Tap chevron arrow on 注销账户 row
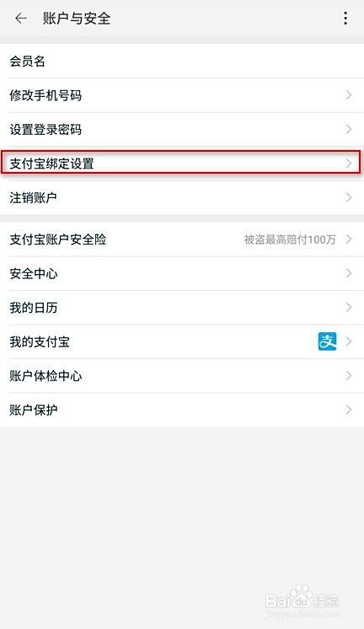Viewport: 364px width, 629px height. 348,197
